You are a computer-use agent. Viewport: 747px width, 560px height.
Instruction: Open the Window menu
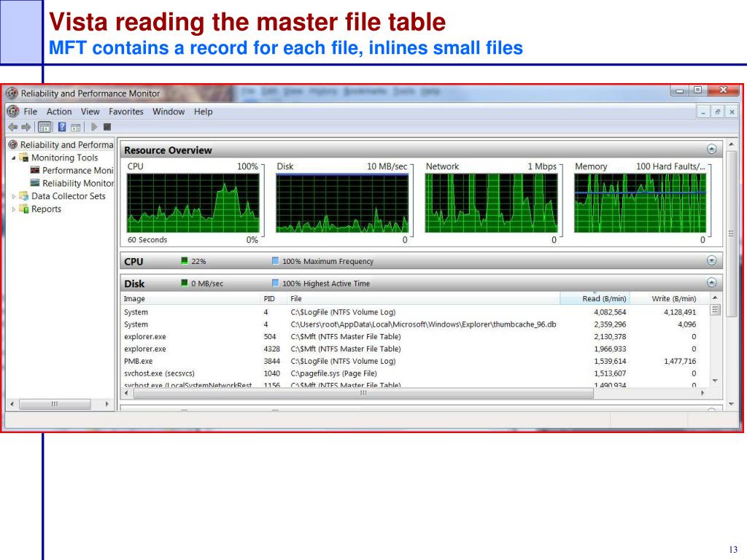(x=169, y=112)
